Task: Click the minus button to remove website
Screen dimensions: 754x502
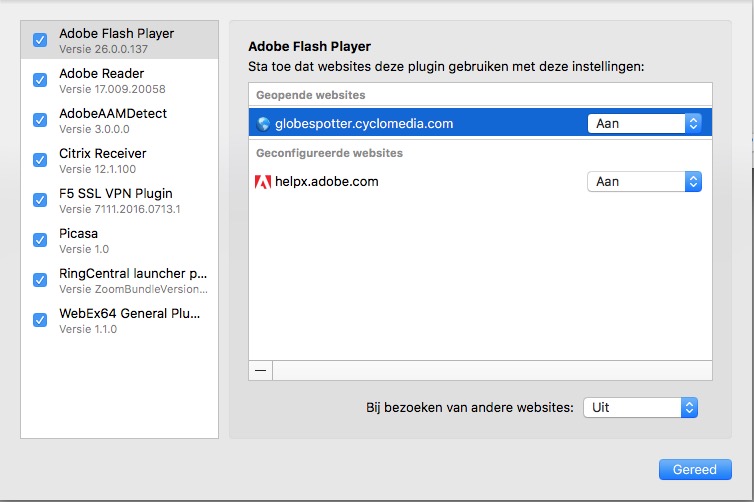Action: pos(261,369)
